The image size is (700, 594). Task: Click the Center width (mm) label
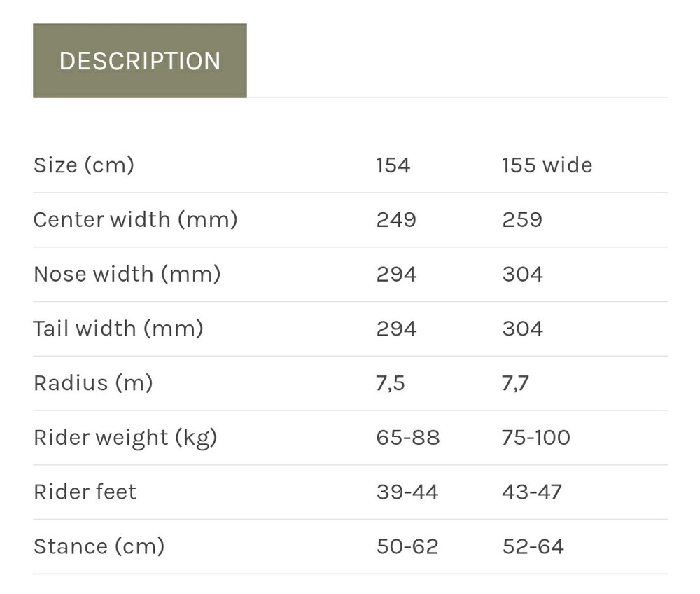tap(135, 220)
